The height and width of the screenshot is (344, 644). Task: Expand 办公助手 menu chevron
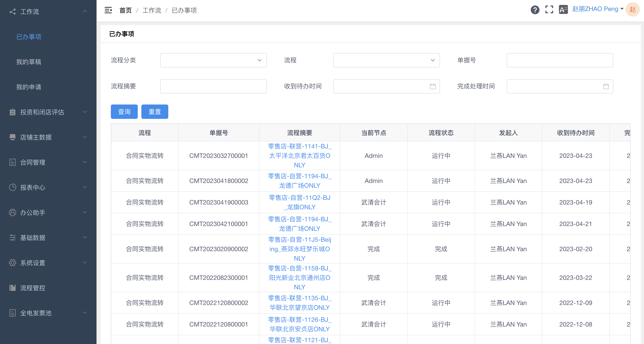click(x=85, y=212)
